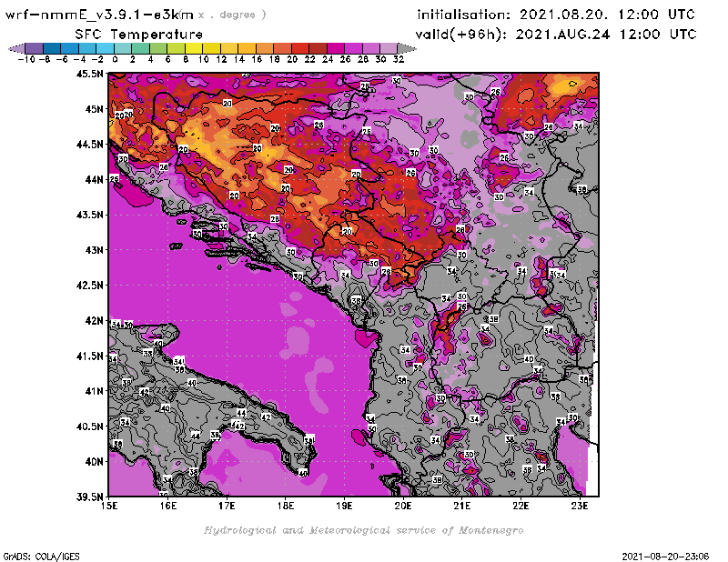The height and width of the screenshot is (562, 728).
Task: Select the dark blue -8 to -6 legend swatch
Action: (52, 48)
